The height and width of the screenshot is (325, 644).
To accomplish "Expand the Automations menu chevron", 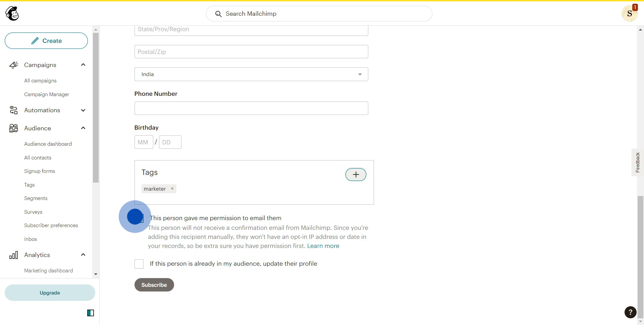I will (x=83, y=110).
